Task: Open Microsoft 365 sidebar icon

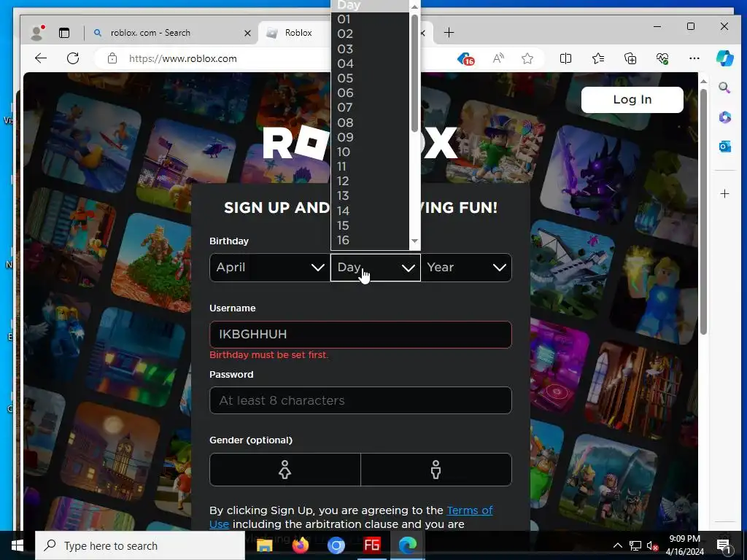Action: point(724,117)
